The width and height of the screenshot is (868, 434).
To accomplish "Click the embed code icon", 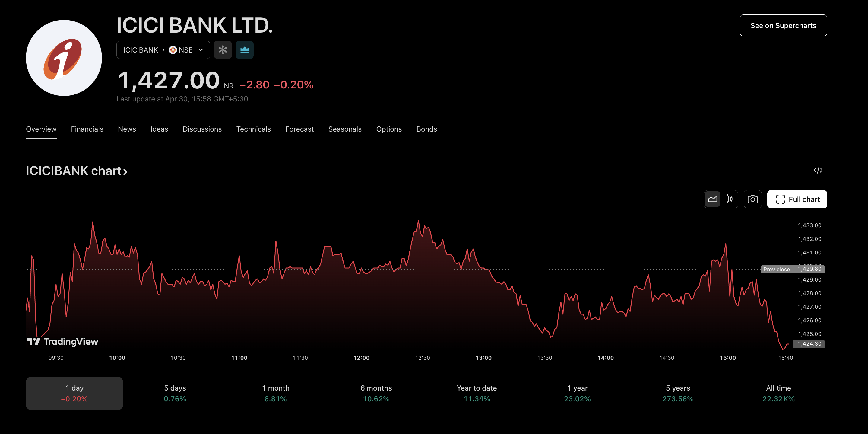I will 818,170.
